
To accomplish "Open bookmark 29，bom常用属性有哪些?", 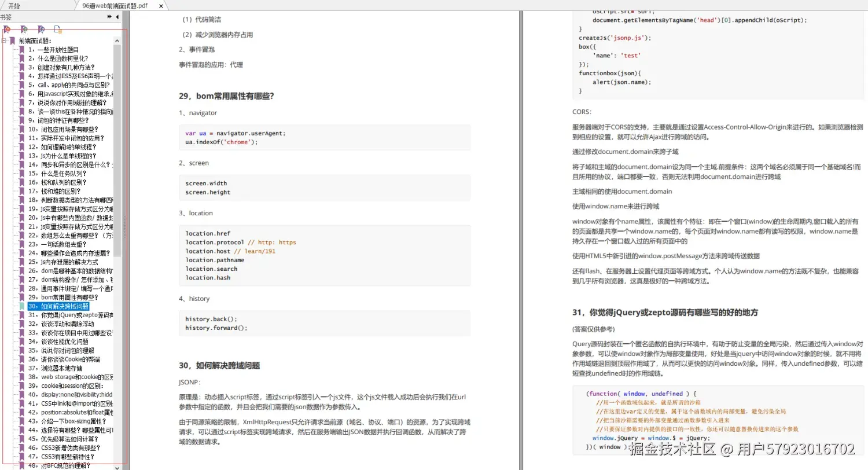I will (63, 298).
